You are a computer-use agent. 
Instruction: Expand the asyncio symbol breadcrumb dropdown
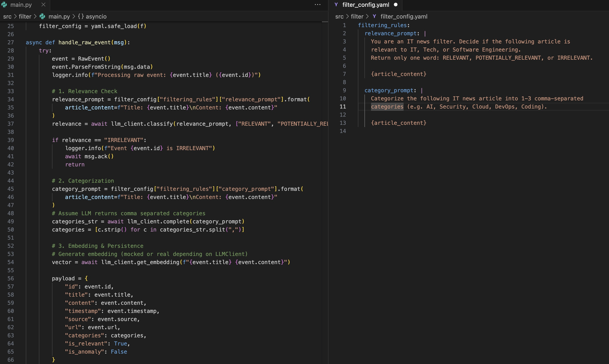(96, 17)
